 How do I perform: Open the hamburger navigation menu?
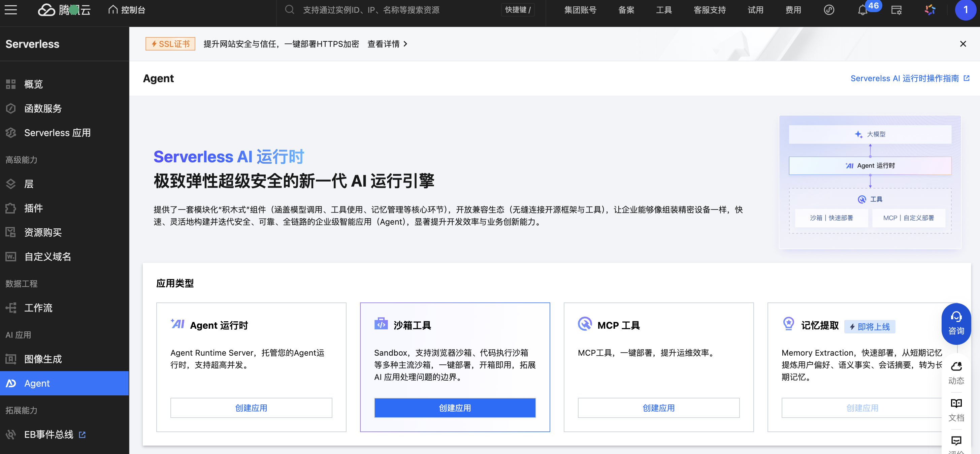click(11, 10)
